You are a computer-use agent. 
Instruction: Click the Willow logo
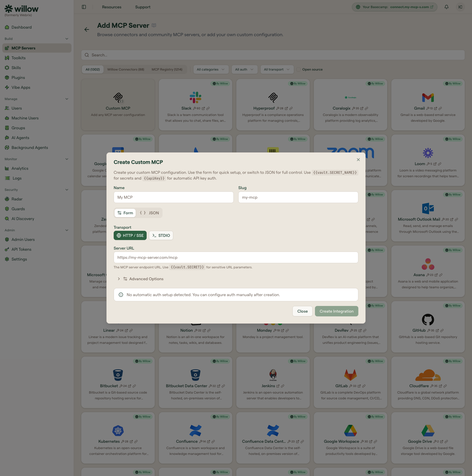pos(21,9)
